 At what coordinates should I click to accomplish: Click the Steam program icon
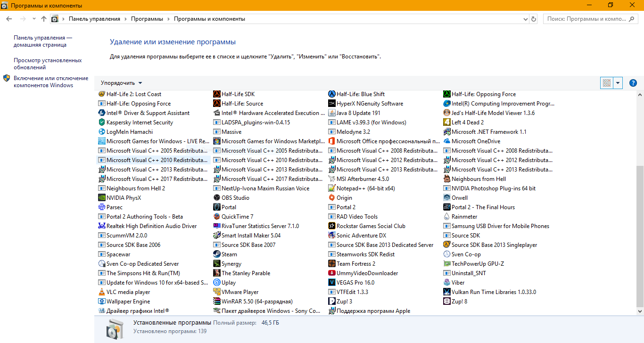tap(216, 254)
